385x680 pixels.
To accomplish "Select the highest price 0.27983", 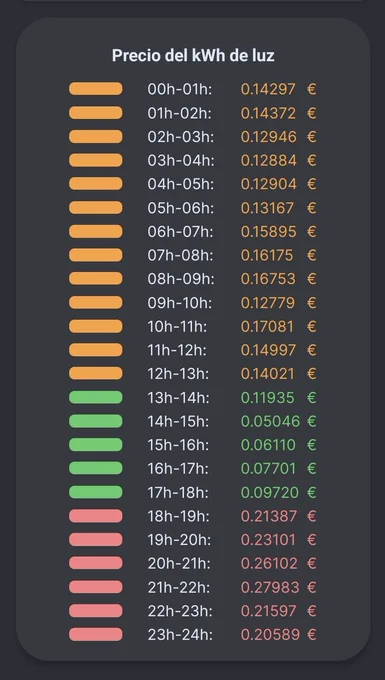I will pos(270,587).
